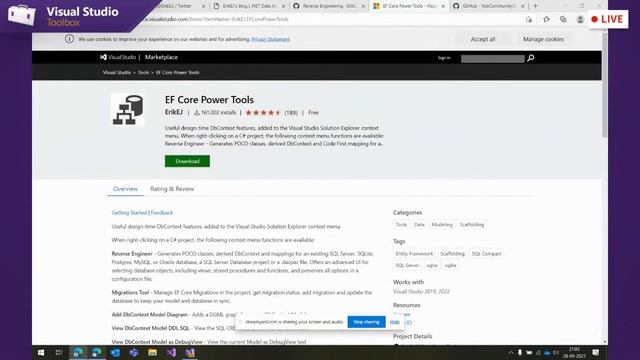Open the Marketplace header link
Viewport: 640px width, 360px height.
(x=161, y=57)
